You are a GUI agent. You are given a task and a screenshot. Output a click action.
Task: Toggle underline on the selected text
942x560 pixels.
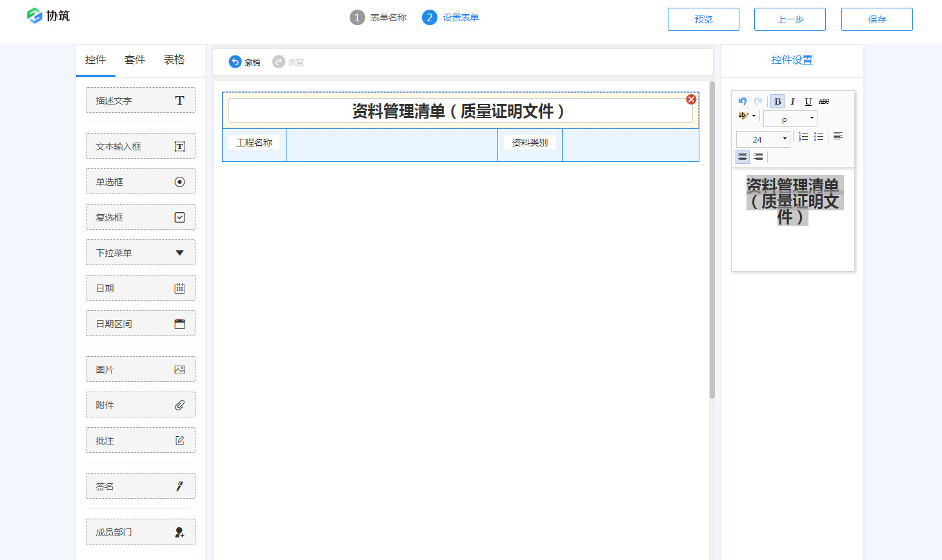(x=807, y=101)
